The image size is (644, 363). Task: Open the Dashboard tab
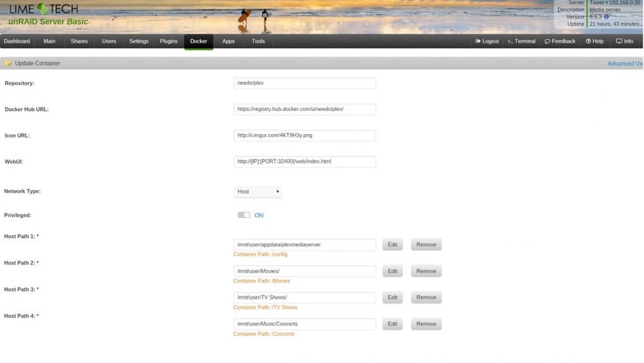point(17,41)
